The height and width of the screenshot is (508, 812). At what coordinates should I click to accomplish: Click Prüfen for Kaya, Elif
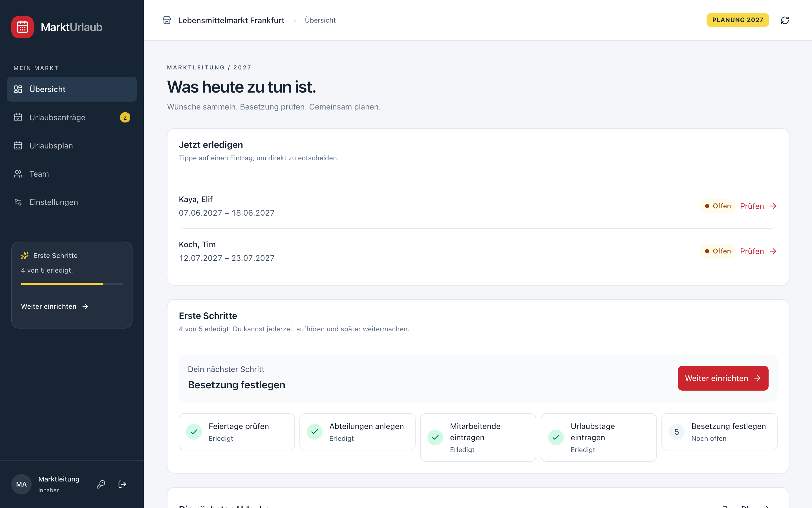click(x=758, y=206)
